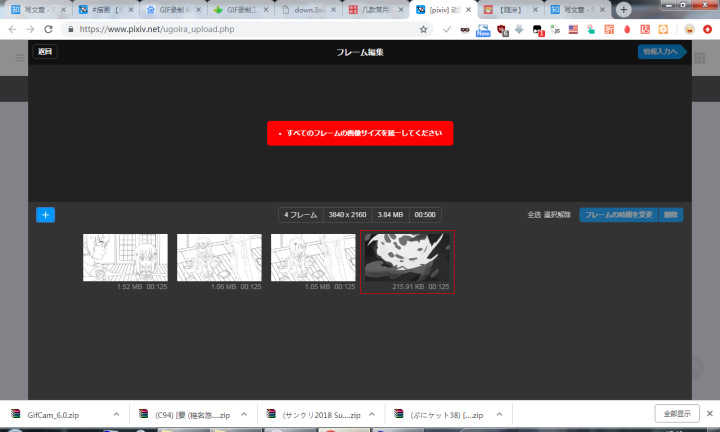Click the blue plus add-frame button
This screenshot has width=720, height=432.
pos(45,215)
